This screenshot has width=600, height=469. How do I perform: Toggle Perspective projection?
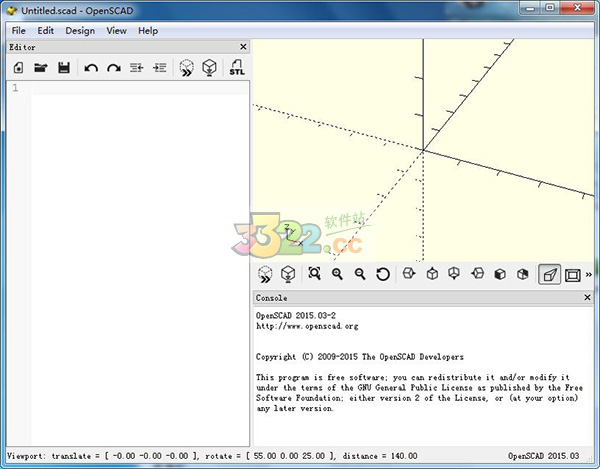[549, 274]
